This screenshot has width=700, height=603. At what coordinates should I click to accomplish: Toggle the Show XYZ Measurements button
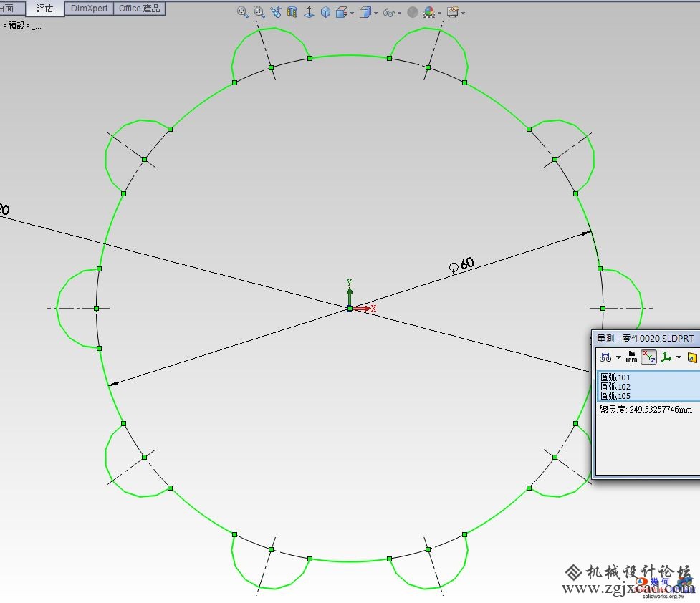[648, 357]
